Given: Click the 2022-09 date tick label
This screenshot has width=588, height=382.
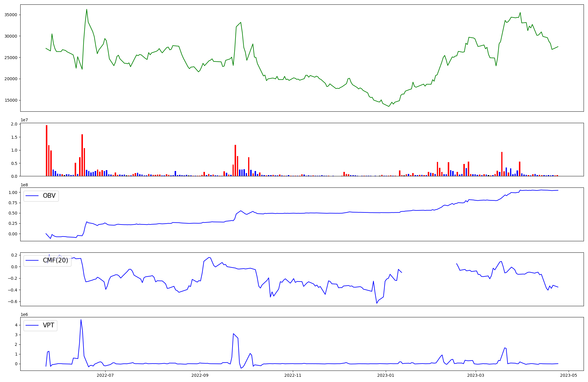Looking at the screenshot, I should [200, 375].
